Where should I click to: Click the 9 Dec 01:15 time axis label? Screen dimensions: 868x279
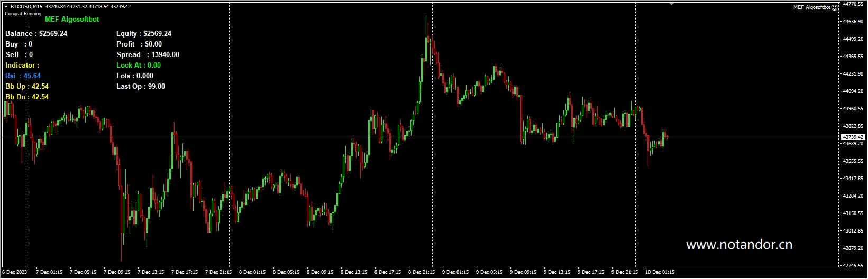point(455,272)
